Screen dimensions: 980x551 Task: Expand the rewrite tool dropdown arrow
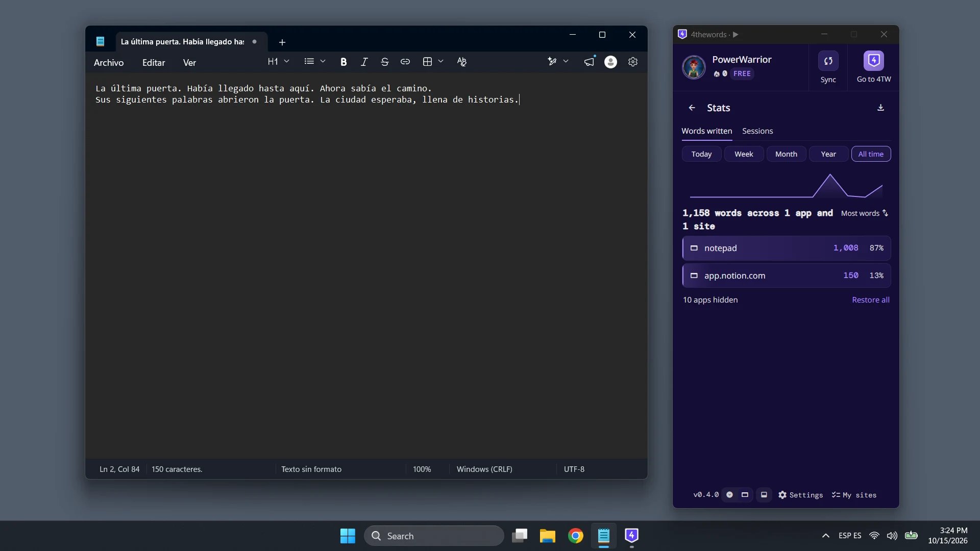(566, 62)
